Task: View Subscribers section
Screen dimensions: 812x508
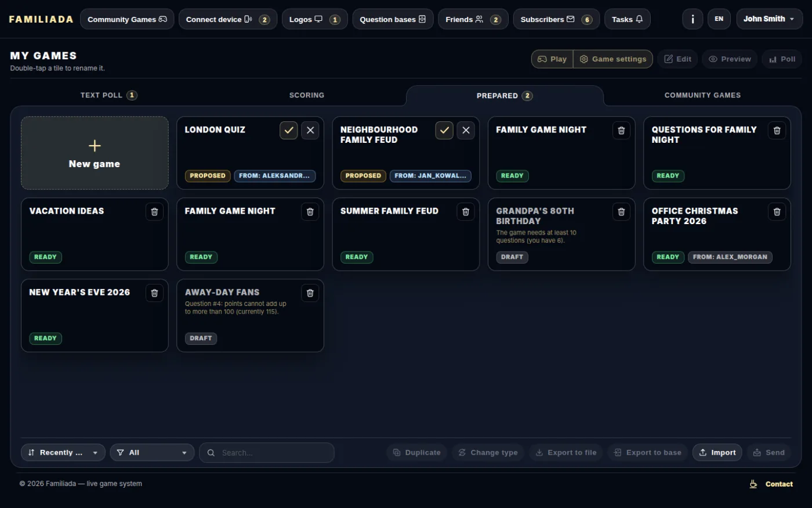Action: pos(556,19)
